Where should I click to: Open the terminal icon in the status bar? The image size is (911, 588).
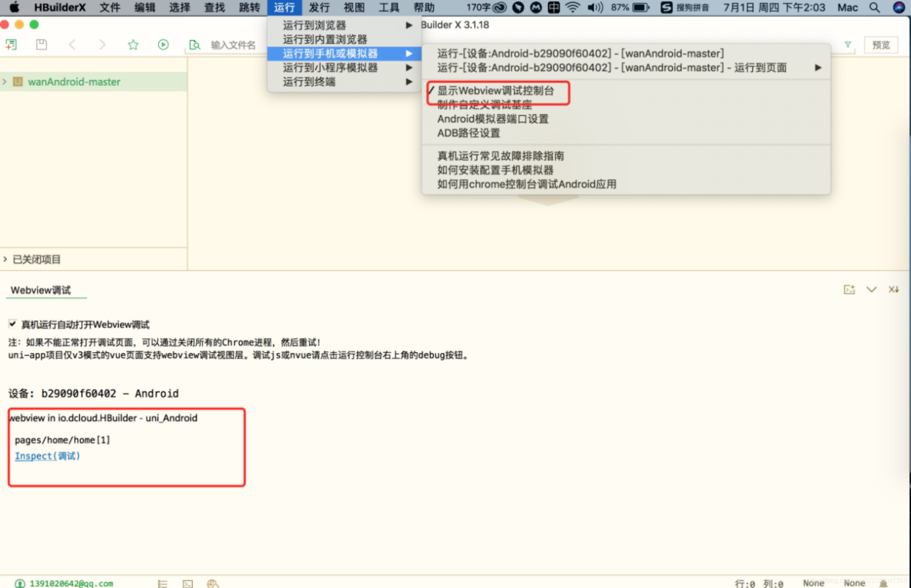pos(188,584)
